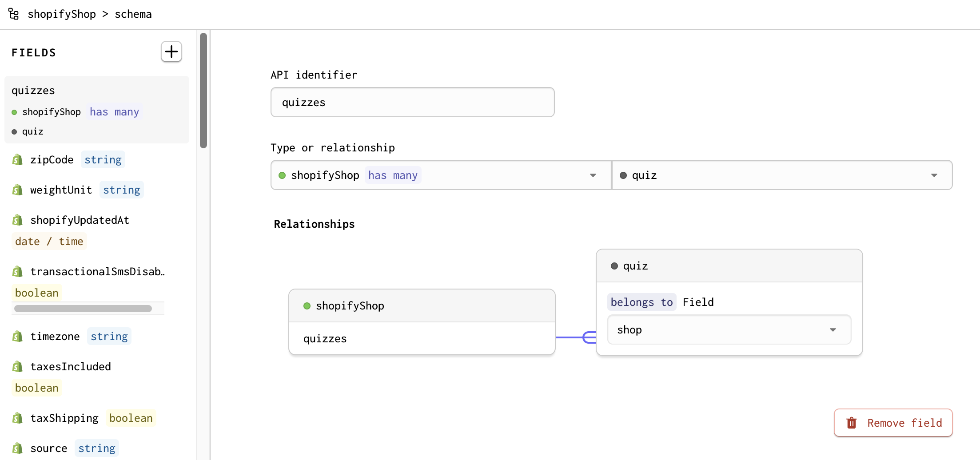This screenshot has width=980, height=460.
Task: Click string tag next to zipCode
Action: [103, 160]
